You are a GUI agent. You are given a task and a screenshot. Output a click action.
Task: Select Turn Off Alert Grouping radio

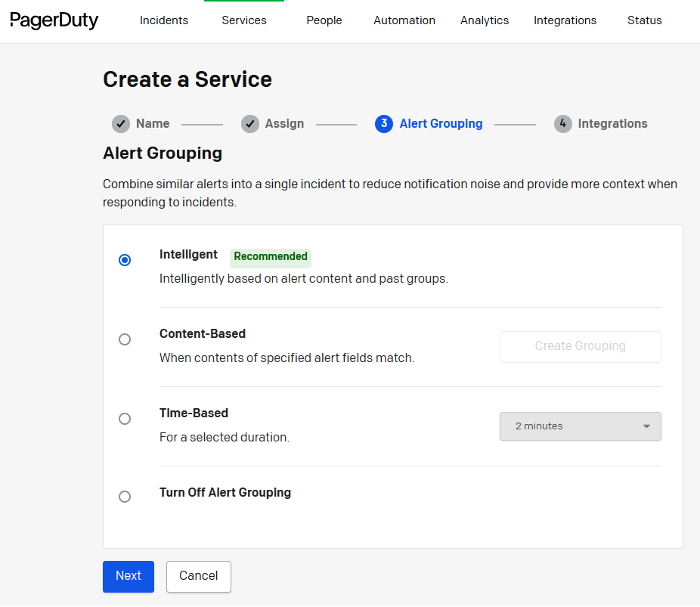pyautogui.click(x=125, y=497)
